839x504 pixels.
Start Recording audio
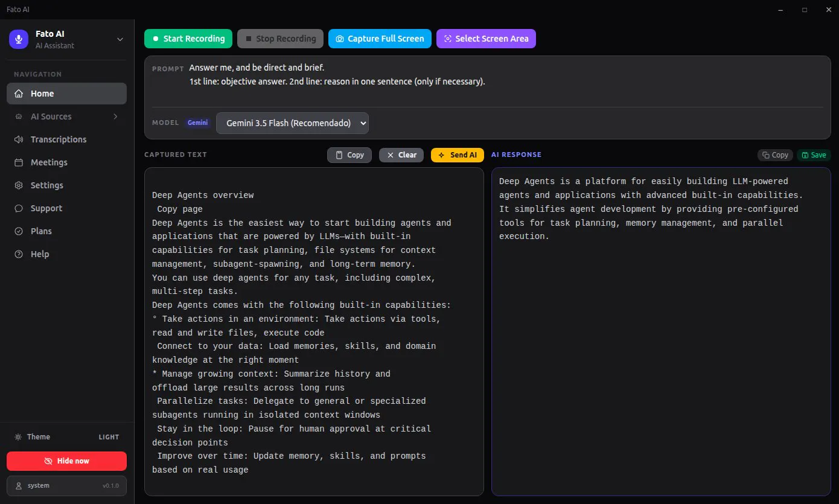[x=188, y=39]
